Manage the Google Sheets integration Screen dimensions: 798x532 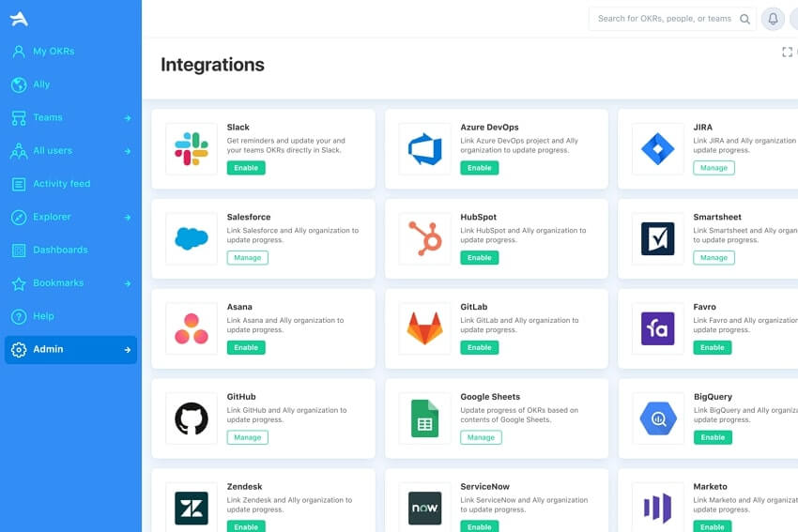pos(481,438)
